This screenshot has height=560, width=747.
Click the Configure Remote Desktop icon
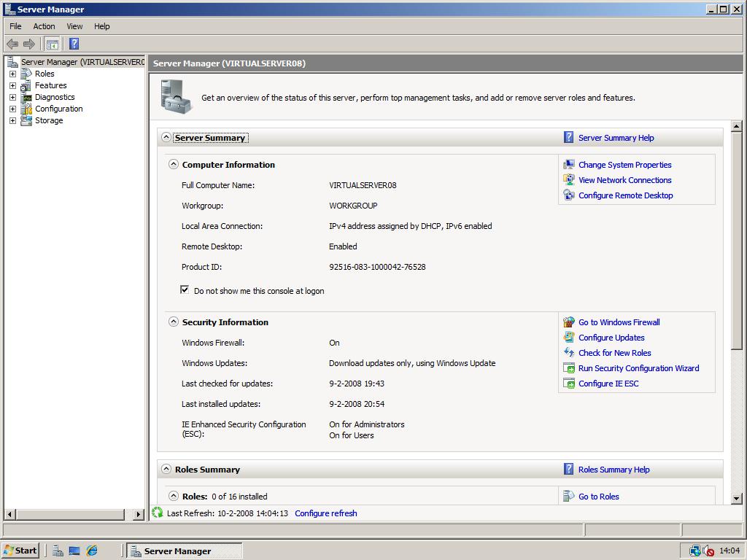click(x=569, y=195)
